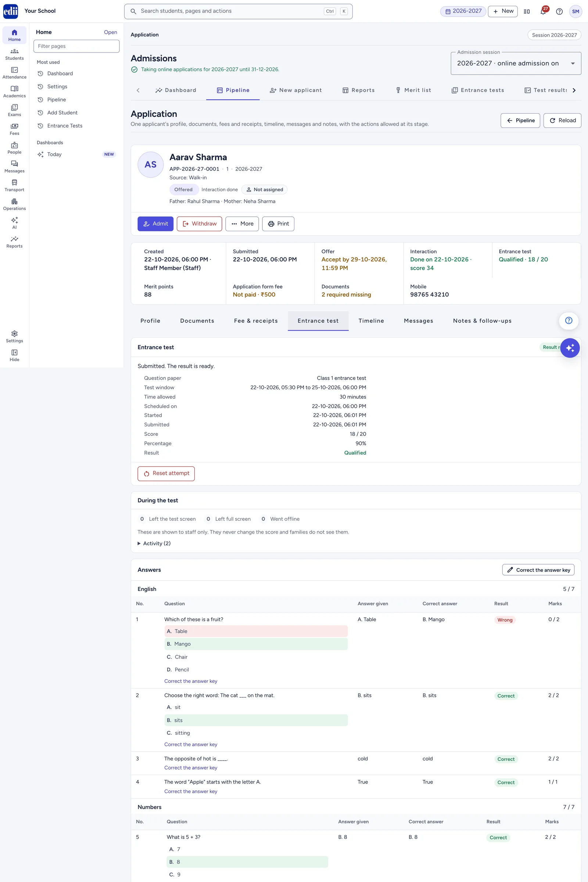Image resolution: width=588 pixels, height=882 pixels.
Task: Click the Not assigned chip
Action: click(264, 189)
